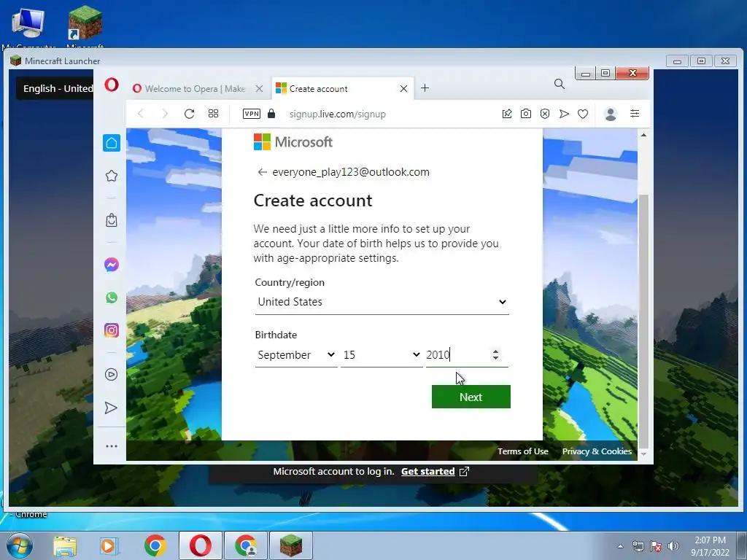The image size is (747, 560).
Task: Click Chrome profile taskbar icon
Action: click(245, 545)
